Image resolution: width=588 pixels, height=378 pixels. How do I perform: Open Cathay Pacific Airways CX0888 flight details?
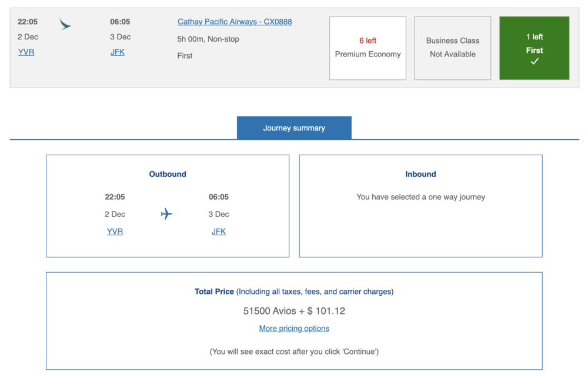235,22
